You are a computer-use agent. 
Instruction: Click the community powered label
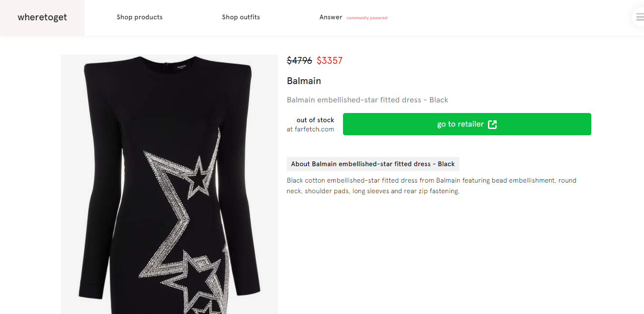(367, 18)
